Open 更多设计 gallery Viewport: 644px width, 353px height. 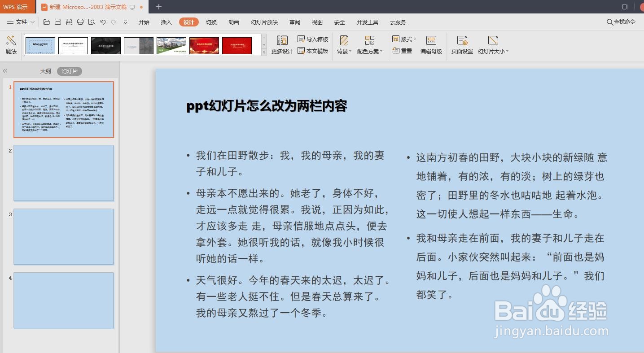point(282,45)
